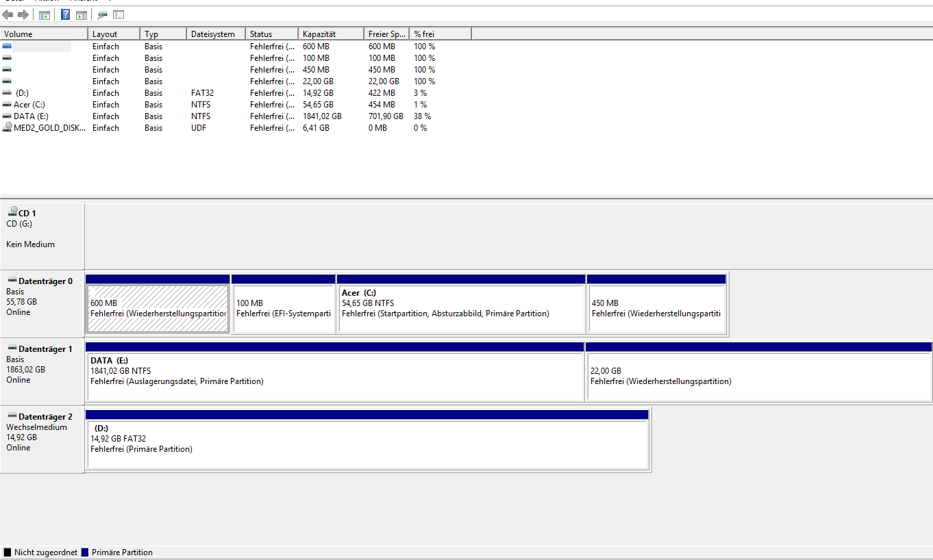Click the rescan disks icon in the toolbar
Screen dimensions: 933x560
102,15
